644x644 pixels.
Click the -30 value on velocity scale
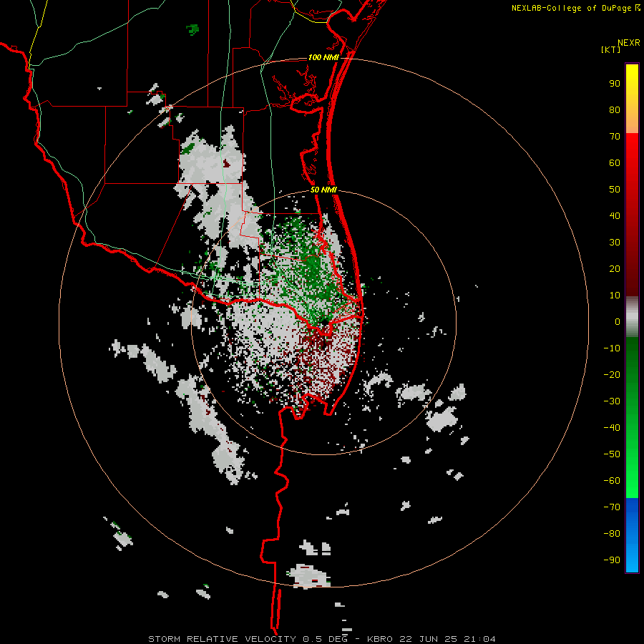[x=612, y=401]
